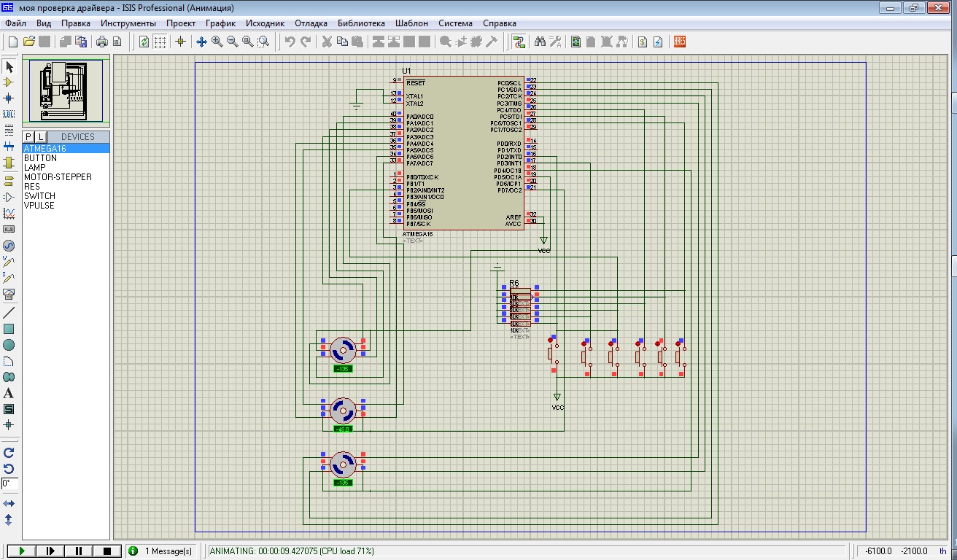Screen dimensions: 957x560
Task: Click the schematic overview thumbnail
Action: click(x=66, y=91)
